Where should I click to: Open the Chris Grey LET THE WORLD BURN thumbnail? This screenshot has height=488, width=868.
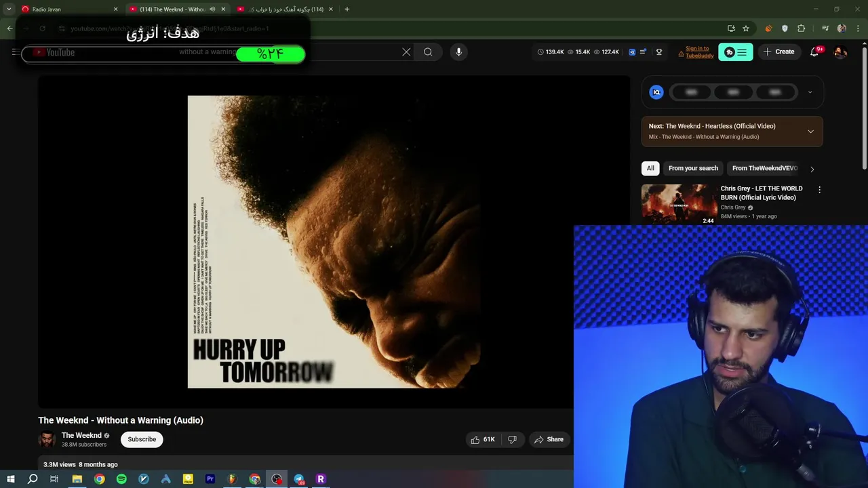click(x=679, y=205)
